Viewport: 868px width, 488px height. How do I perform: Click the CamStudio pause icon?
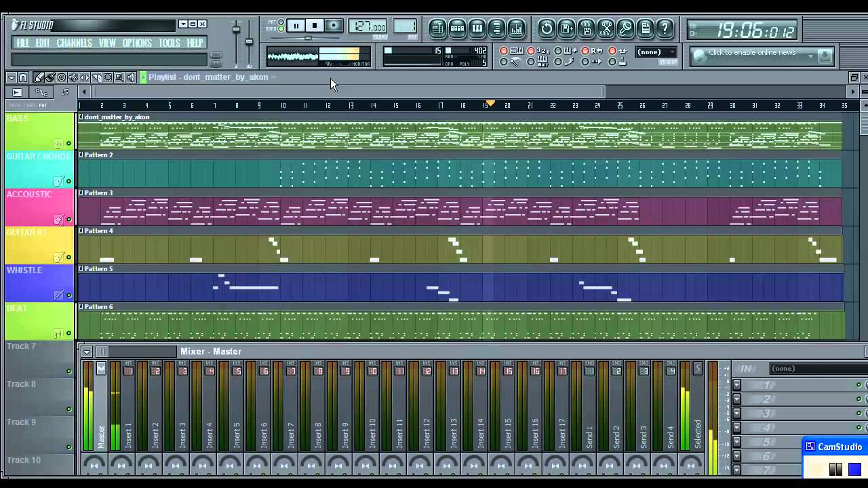[x=835, y=469]
